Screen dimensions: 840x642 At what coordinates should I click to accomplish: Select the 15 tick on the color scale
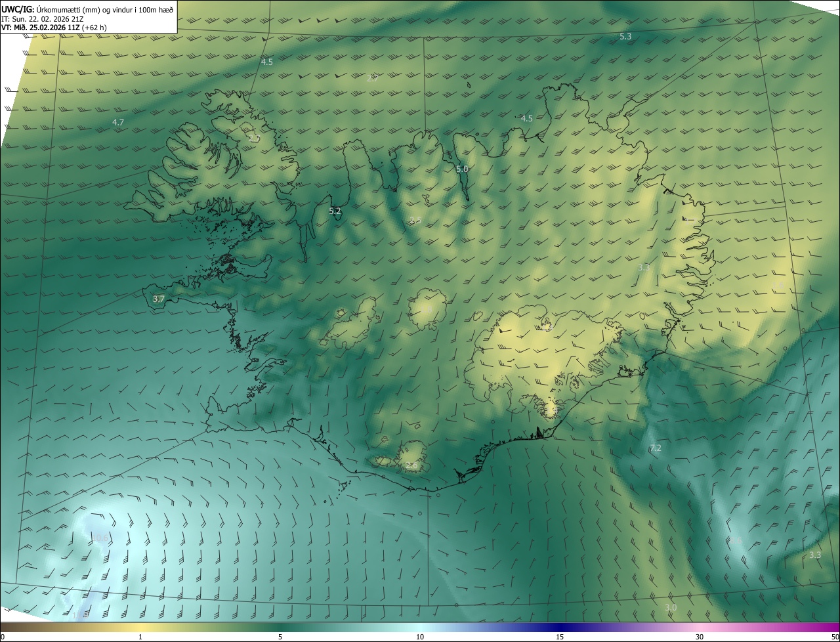point(560,637)
